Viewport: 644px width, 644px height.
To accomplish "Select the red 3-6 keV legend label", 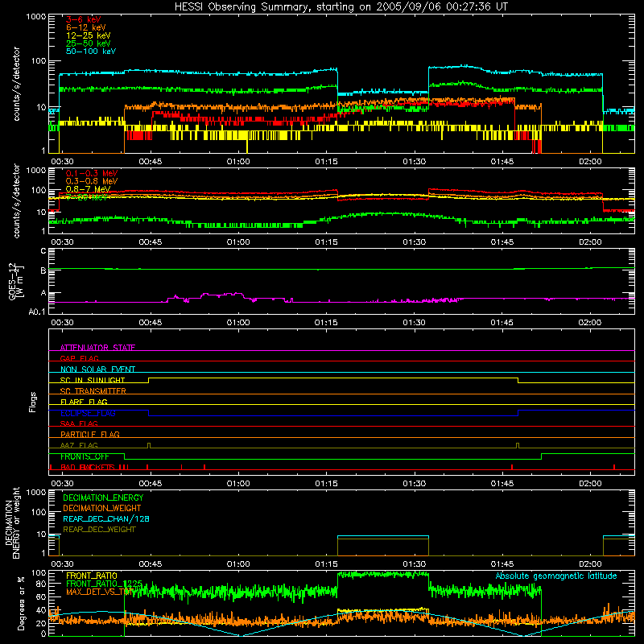I will pos(83,19).
